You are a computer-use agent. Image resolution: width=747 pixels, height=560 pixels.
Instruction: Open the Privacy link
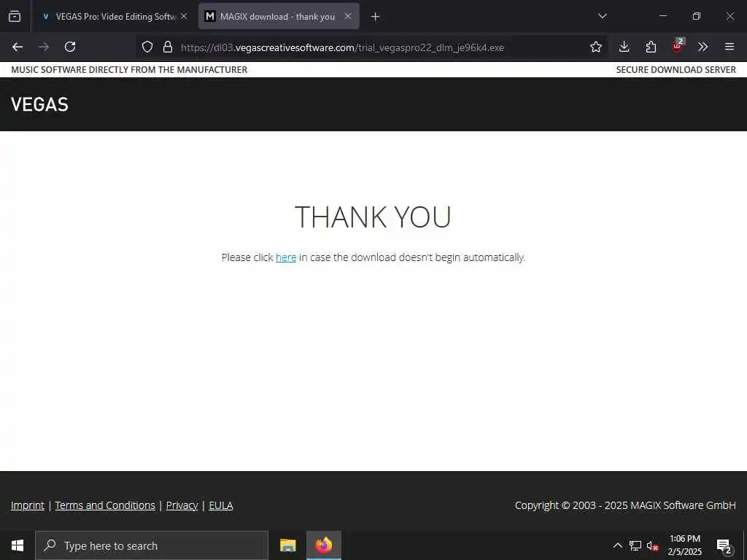(x=182, y=505)
